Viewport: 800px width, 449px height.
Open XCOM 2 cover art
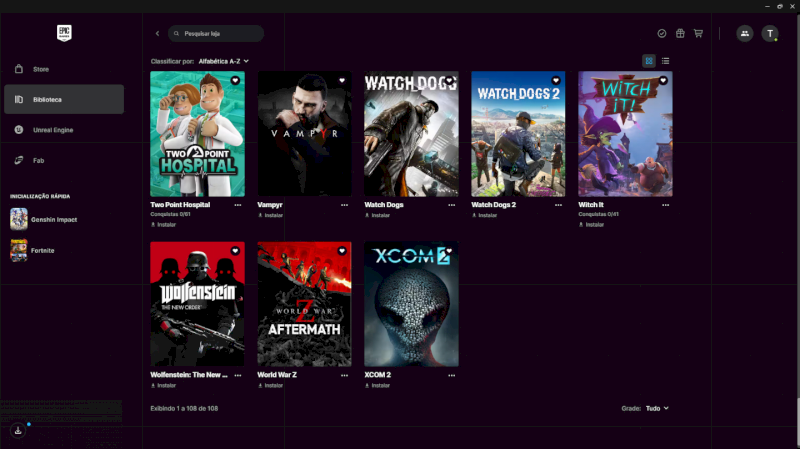tap(411, 304)
